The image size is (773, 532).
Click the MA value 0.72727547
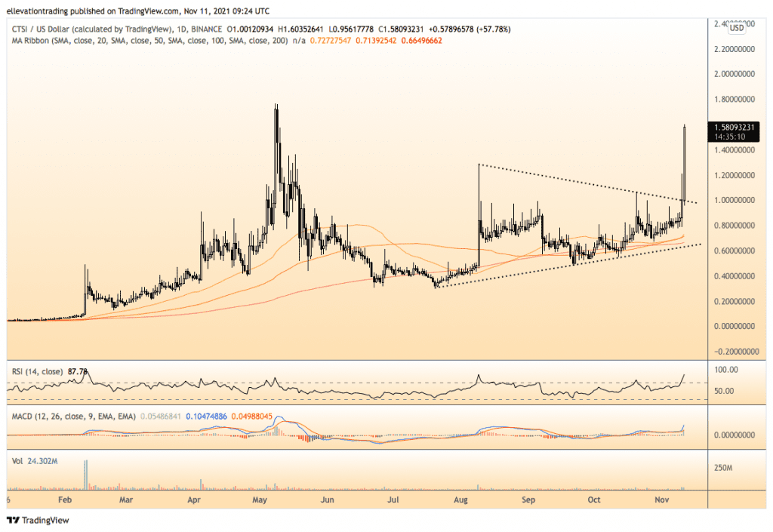pos(331,41)
